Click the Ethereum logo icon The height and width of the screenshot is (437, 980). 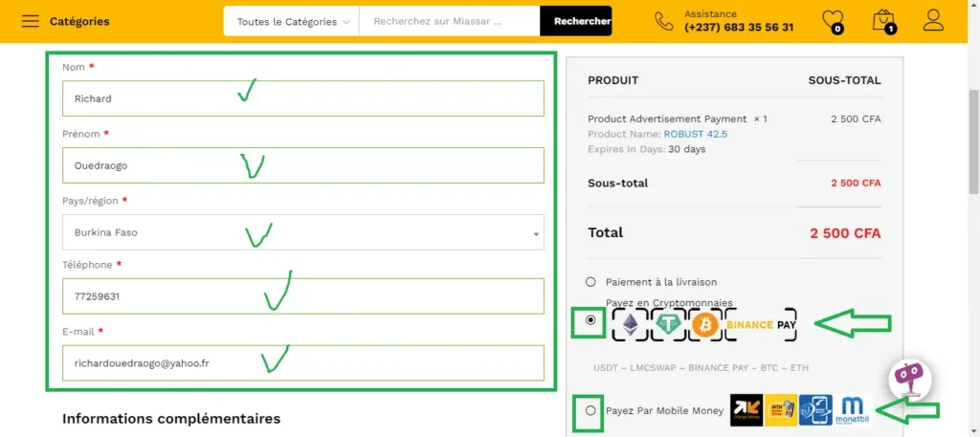pyautogui.click(x=630, y=325)
